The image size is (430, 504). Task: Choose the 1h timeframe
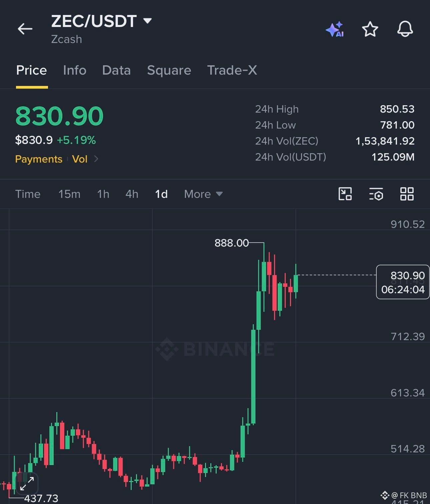pyautogui.click(x=103, y=194)
